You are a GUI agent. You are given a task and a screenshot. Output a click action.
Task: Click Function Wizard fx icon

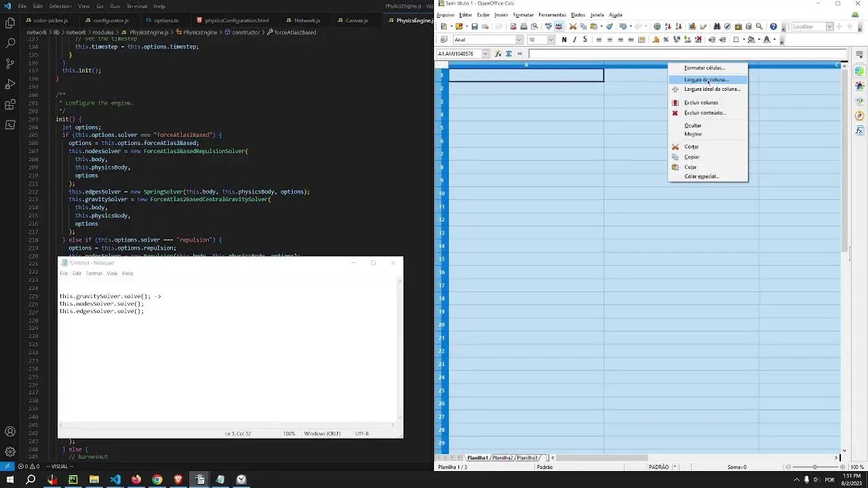pos(498,54)
